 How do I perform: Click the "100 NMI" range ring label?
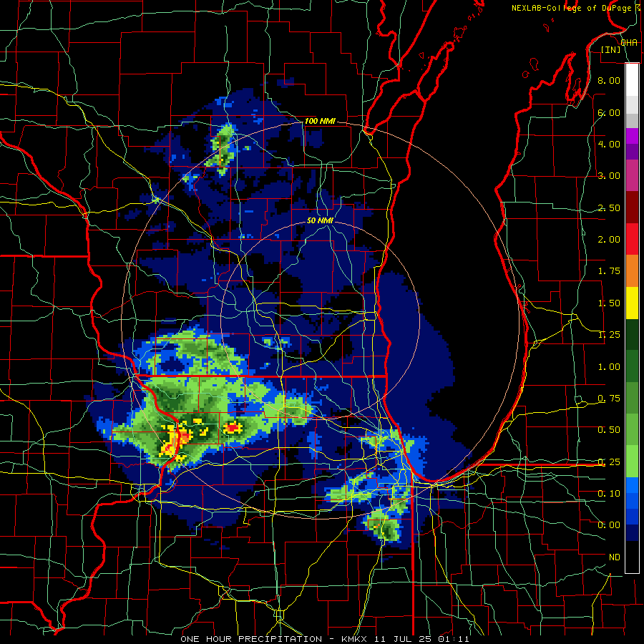[x=320, y=121]
